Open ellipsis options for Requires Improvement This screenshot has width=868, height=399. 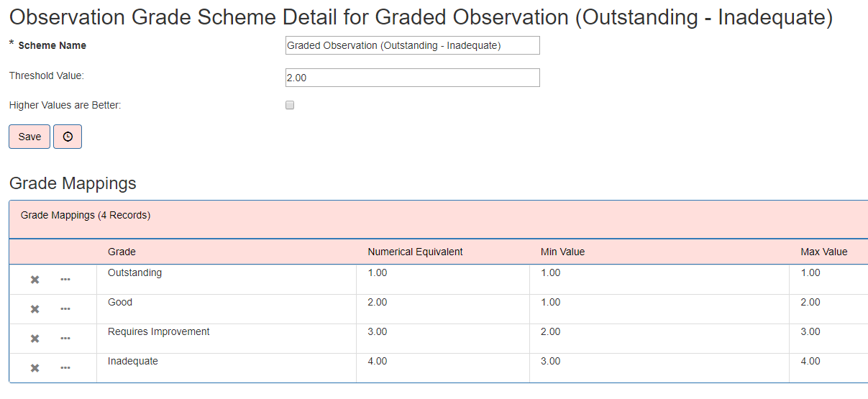coord(65,339)
